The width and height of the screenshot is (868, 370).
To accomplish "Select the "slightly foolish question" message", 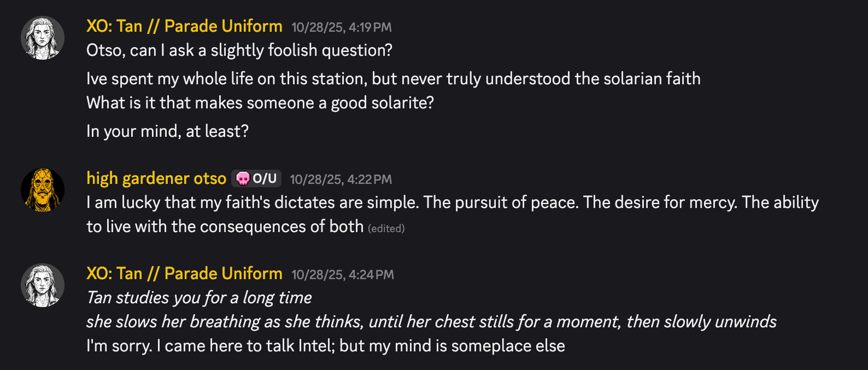I will (239, 50).
